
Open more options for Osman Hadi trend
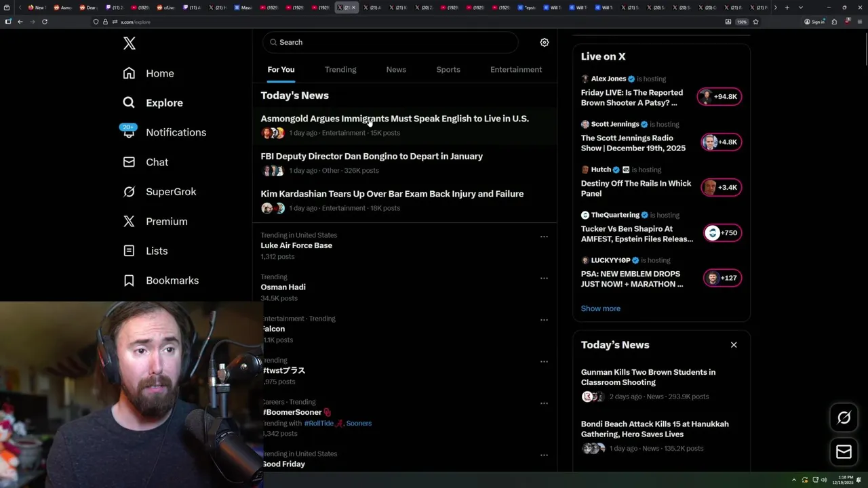(x=544, y=278)
